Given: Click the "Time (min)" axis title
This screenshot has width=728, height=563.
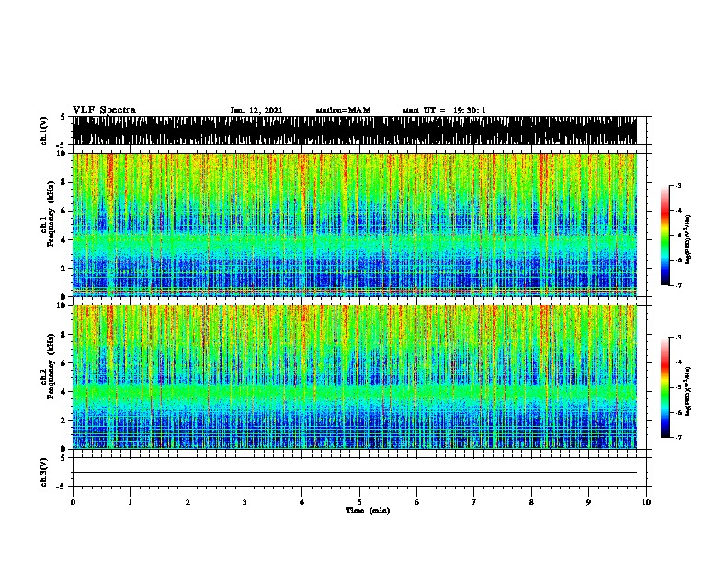Looking at the screenshot, I should coord(368,511).
